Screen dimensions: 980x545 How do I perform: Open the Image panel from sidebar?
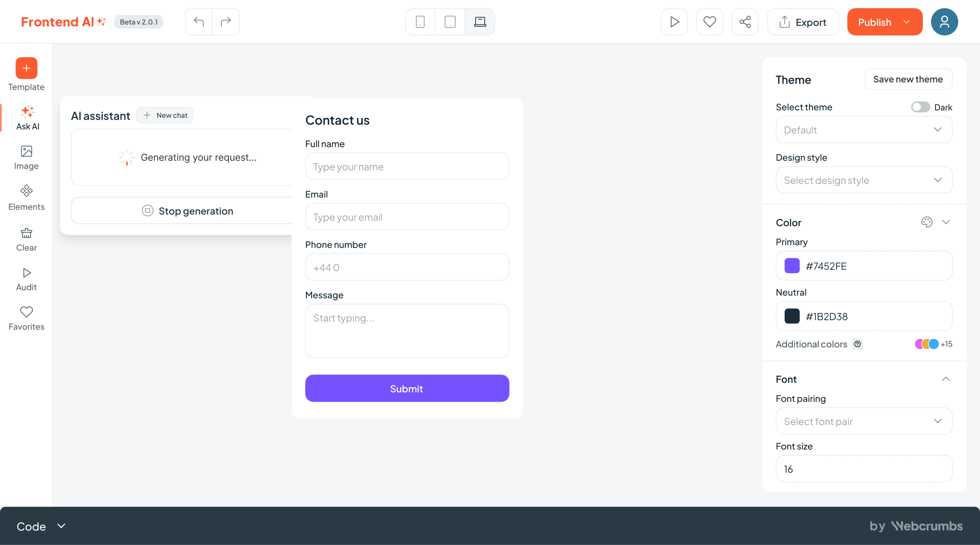pos(26,157)
